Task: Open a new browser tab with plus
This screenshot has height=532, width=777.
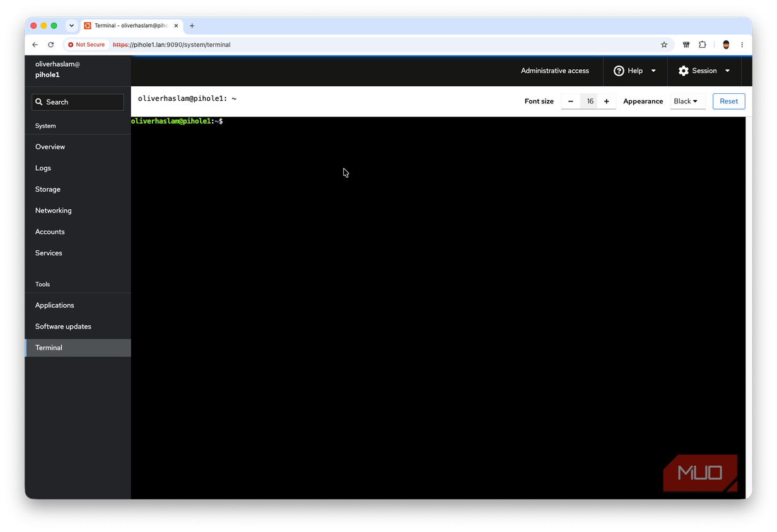Action: click(192, 26)
